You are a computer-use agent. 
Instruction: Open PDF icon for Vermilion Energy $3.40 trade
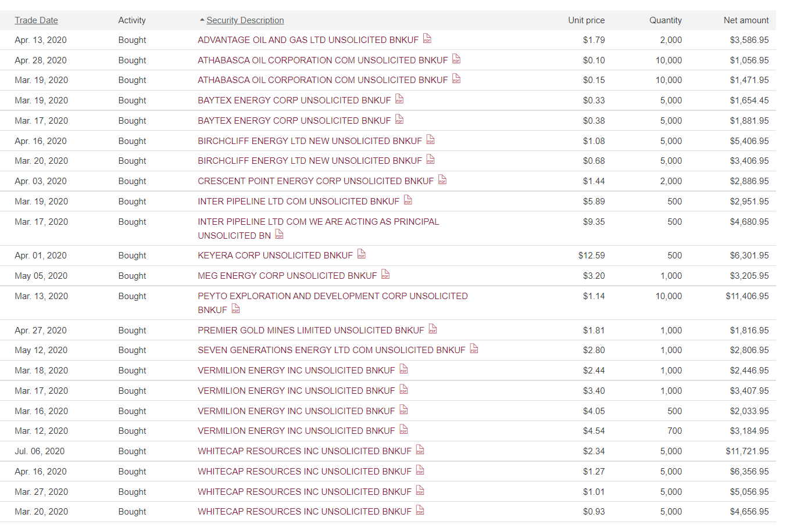coord(404,390)
